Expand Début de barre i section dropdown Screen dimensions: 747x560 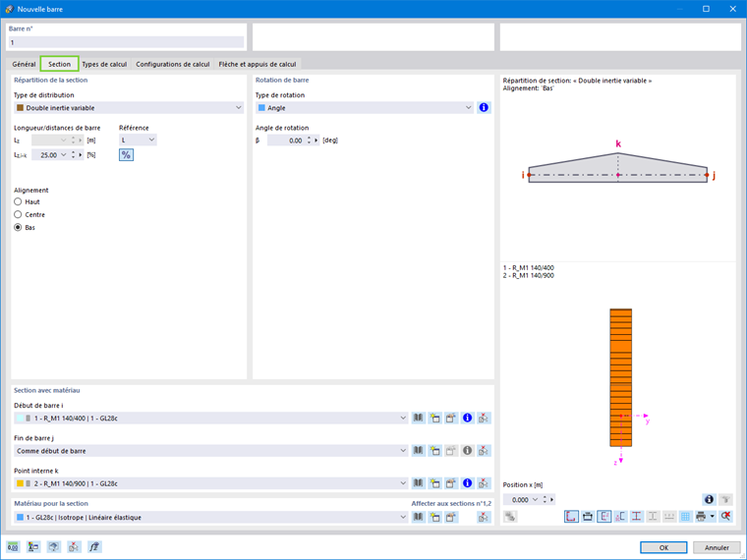403,419
